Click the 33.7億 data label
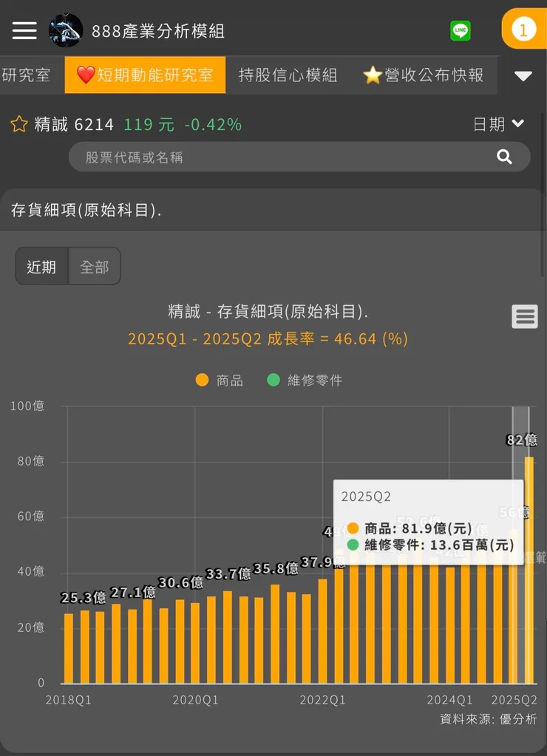This screenshot has width=547, height=756. (228, 573)
